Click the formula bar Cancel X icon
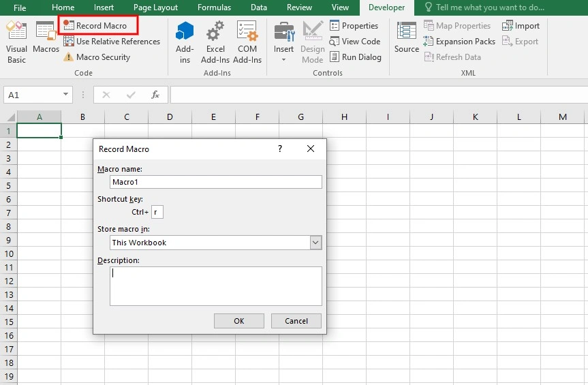588x385 pixels. [106, 95]
